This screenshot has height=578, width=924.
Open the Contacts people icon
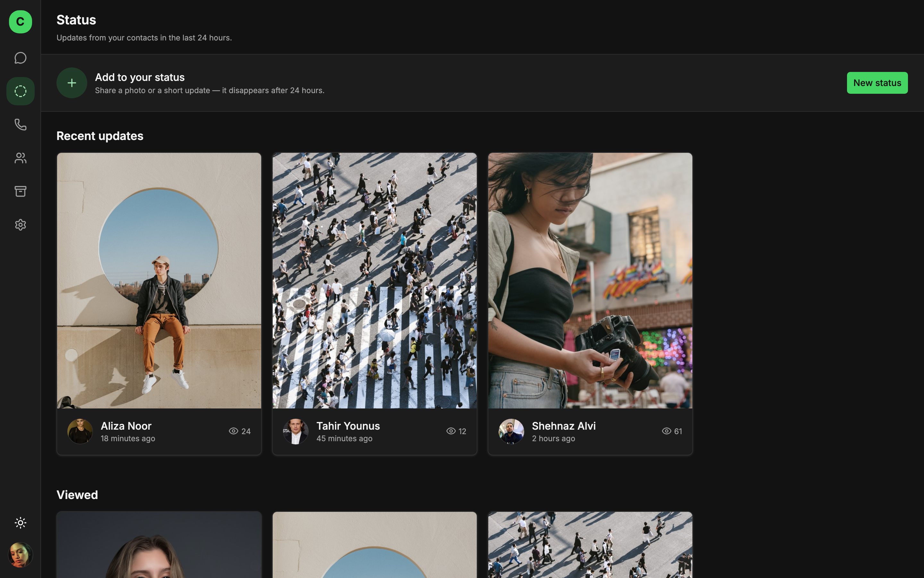click(20, 158)
